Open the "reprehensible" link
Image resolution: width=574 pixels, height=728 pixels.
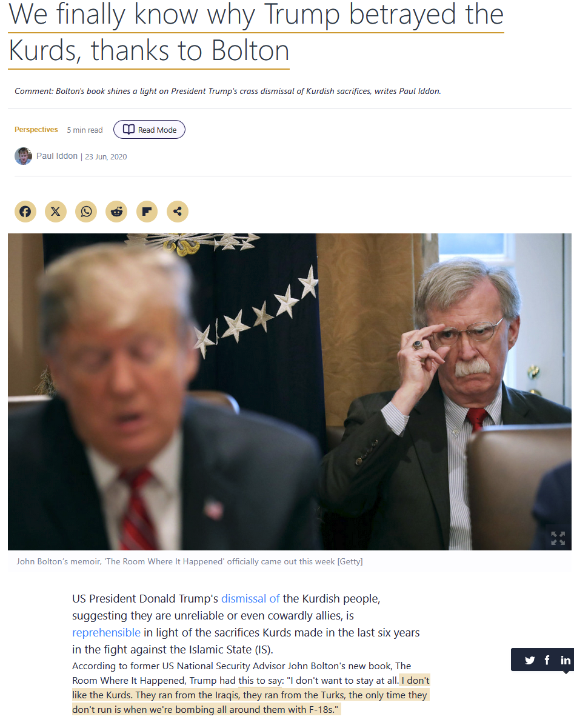[106, 632]
